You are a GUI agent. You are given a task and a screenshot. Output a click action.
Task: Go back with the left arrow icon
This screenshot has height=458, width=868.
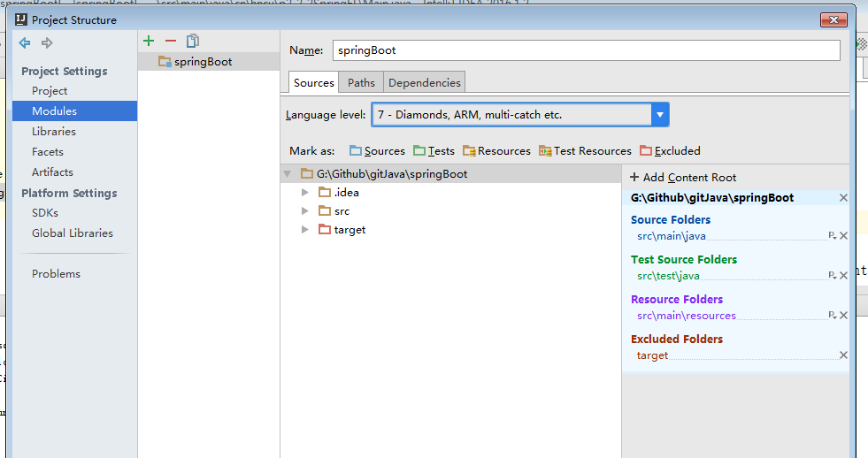(x=25, y=42)
